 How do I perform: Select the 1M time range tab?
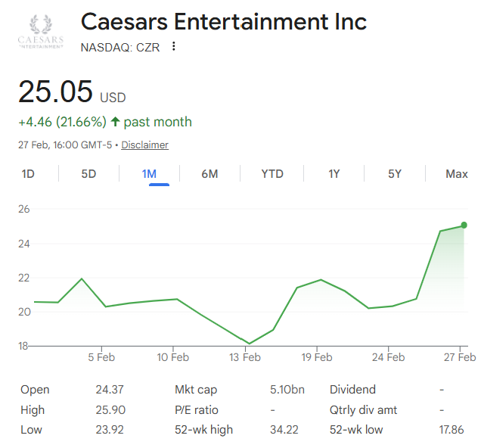(x=149, y=174)
